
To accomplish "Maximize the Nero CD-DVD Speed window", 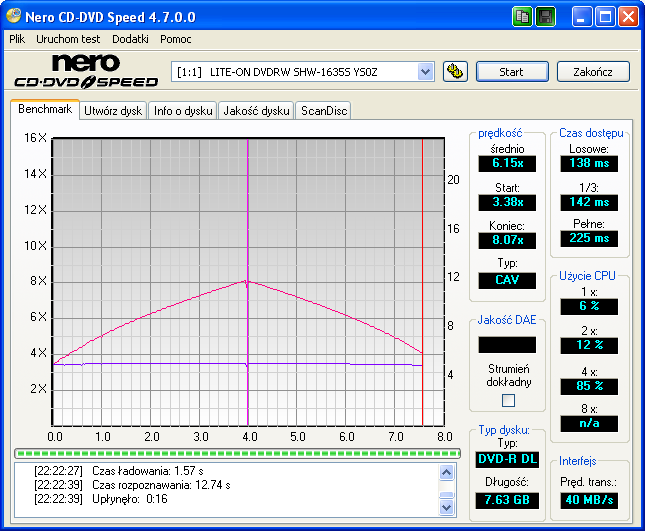I will pos(605,17).
